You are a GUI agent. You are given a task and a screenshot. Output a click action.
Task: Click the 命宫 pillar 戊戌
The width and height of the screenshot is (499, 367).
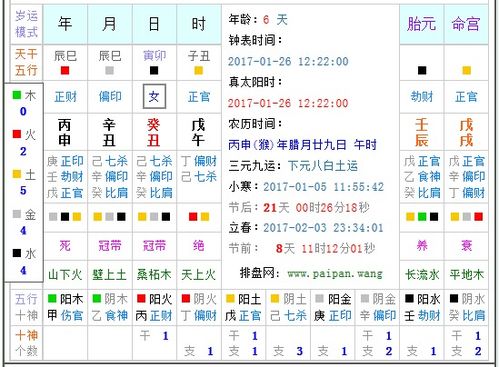click(x=466, y=132)
